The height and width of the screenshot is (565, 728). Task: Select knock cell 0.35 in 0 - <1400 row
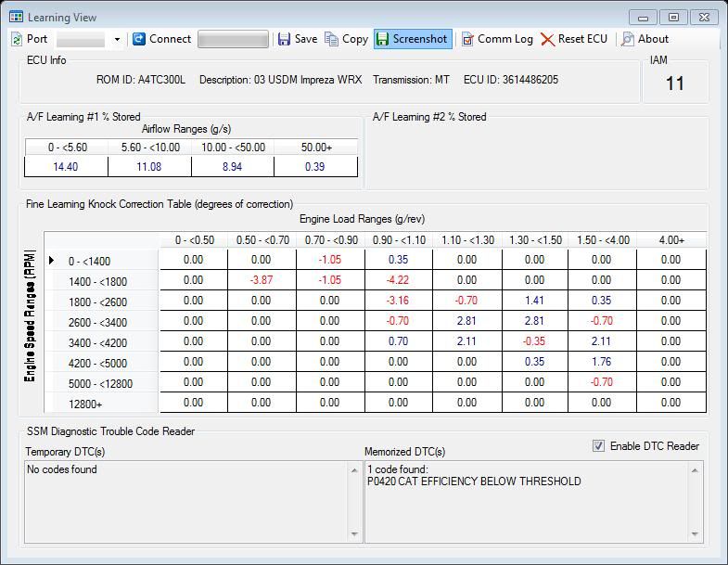tap(399, 260)
